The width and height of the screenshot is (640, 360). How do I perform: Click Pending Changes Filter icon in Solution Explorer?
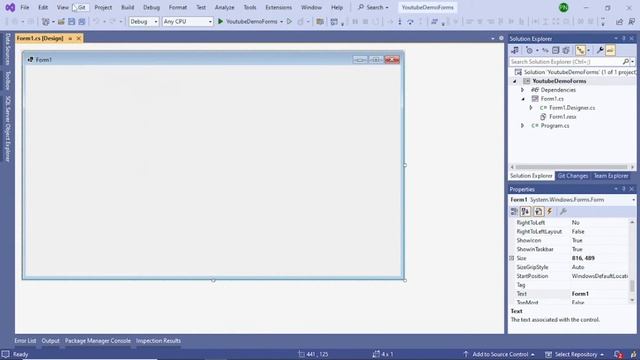tap(529, 50)
